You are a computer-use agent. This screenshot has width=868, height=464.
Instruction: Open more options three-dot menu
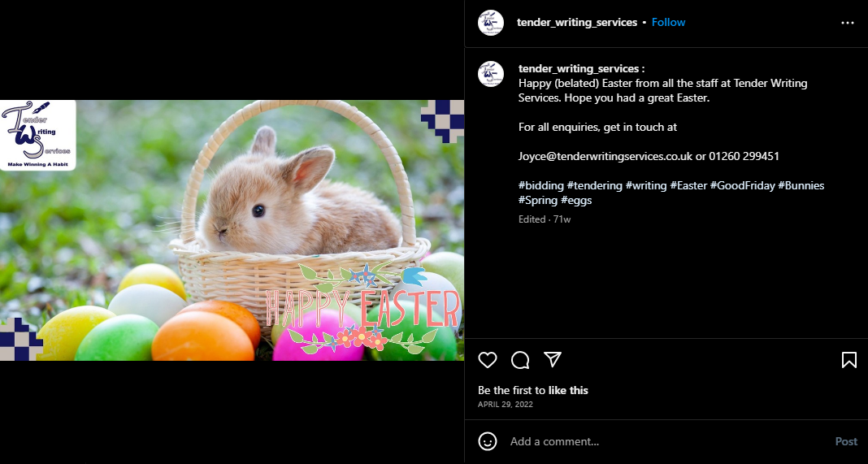point(848,23)
